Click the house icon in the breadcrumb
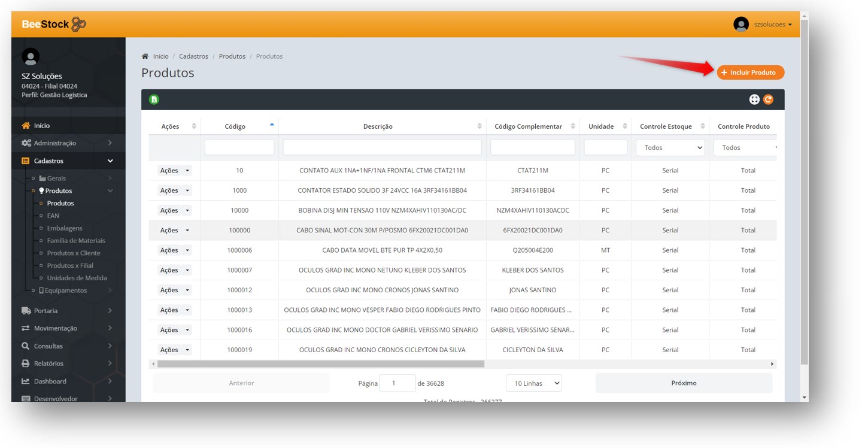868x448 pixels. click(145, 56)
